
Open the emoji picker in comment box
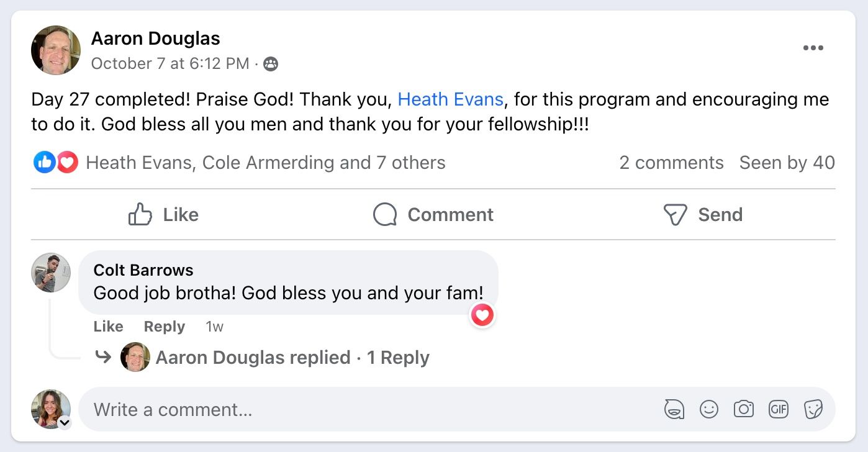pos(708,409)
